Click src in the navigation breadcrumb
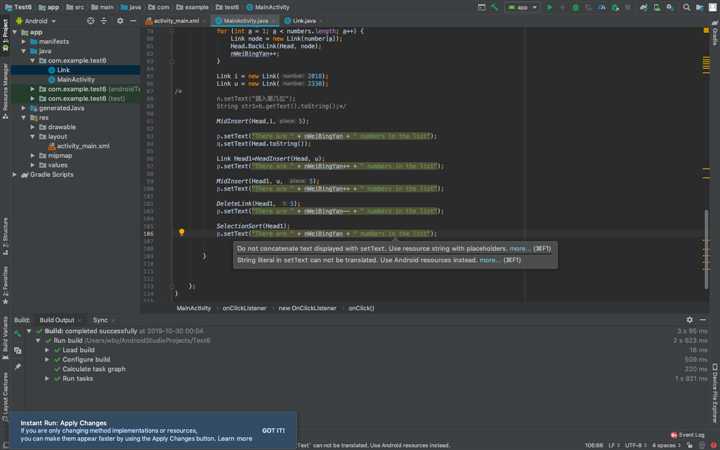The width and height of the screenshot is (720, 450). tap(75, 7)
